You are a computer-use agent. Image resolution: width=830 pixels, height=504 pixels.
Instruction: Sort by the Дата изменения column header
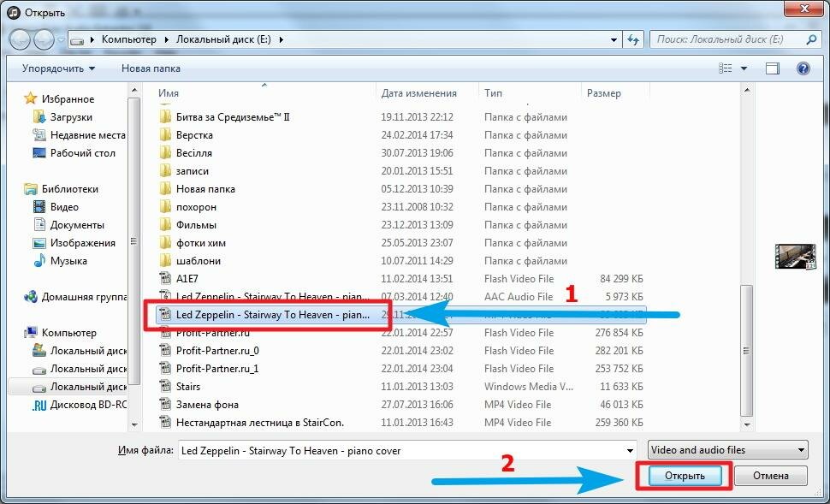[419, 93]
